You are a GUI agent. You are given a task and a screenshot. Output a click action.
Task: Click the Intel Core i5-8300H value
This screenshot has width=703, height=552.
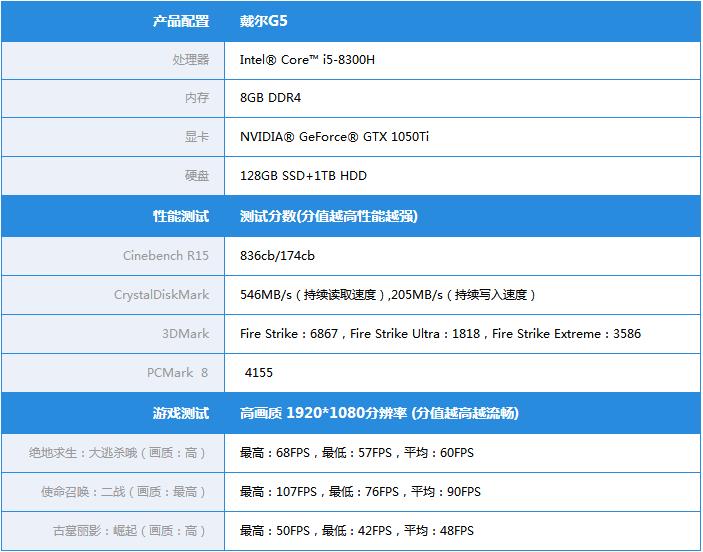[307, 60]
